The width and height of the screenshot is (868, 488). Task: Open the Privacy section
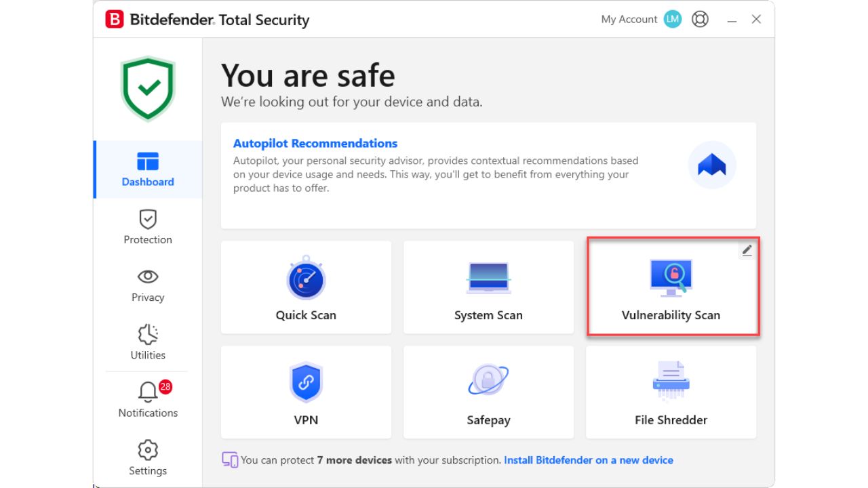tap(147, 285)
